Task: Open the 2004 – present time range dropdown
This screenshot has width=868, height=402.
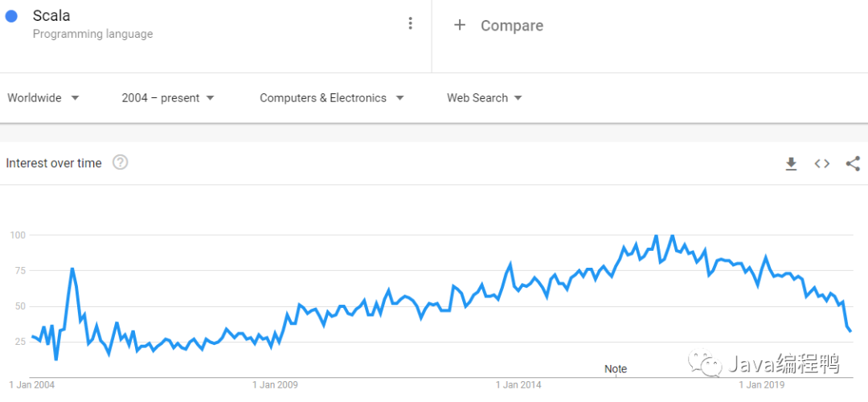Action: [x=168, y=98]
